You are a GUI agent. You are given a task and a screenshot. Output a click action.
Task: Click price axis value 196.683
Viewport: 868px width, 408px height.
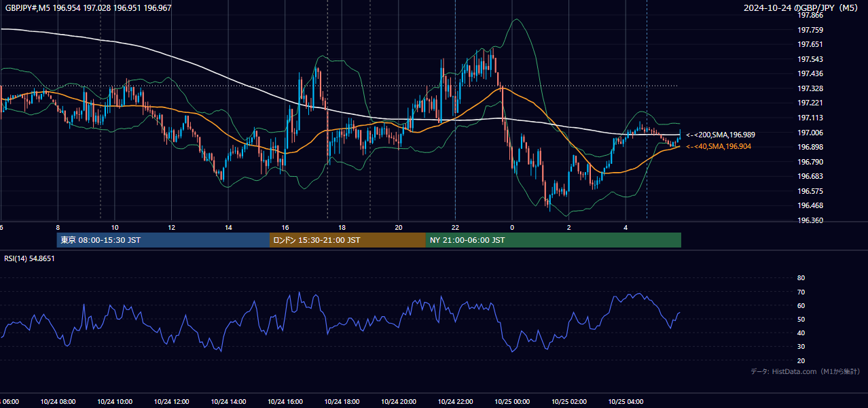(811, 176)
